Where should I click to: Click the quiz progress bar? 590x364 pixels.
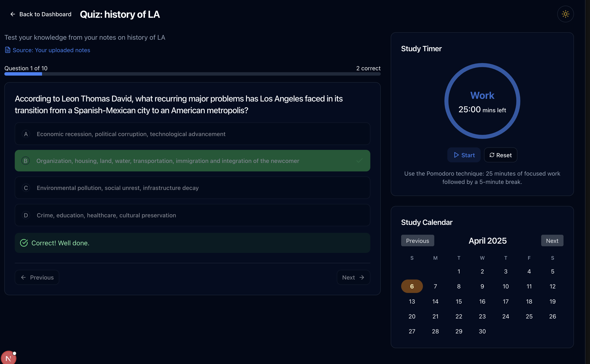pyautogui.click(x=192, y=74)
